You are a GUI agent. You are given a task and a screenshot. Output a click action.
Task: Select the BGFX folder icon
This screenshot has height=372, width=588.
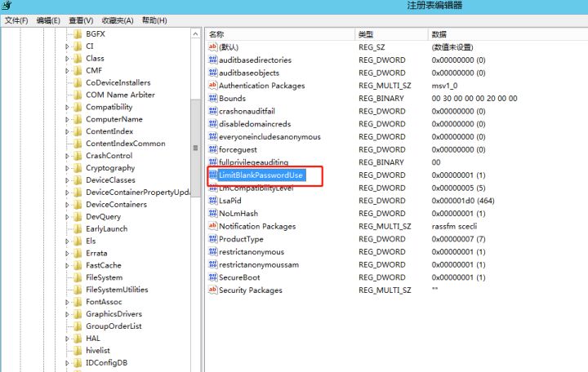tap(78, 34)
